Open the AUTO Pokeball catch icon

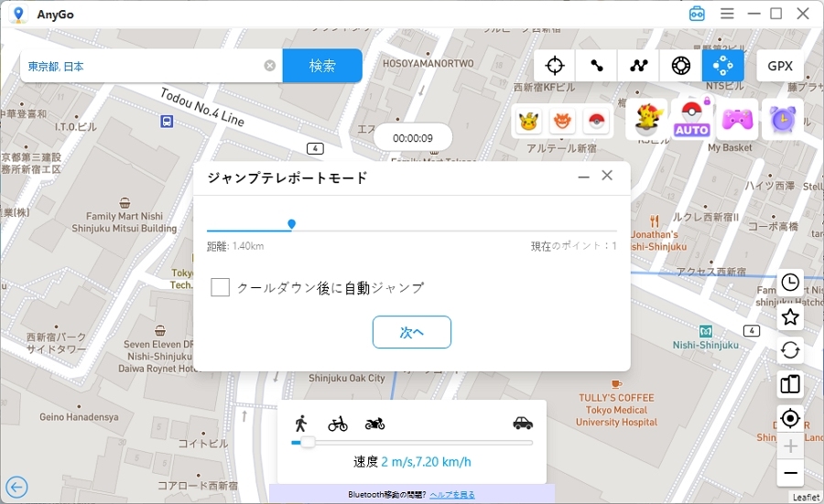point(692,119)
